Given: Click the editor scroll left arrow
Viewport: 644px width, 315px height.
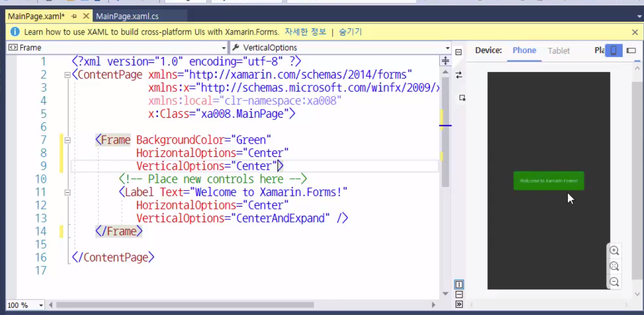Looking at the screenshot, I should [51, 305].
